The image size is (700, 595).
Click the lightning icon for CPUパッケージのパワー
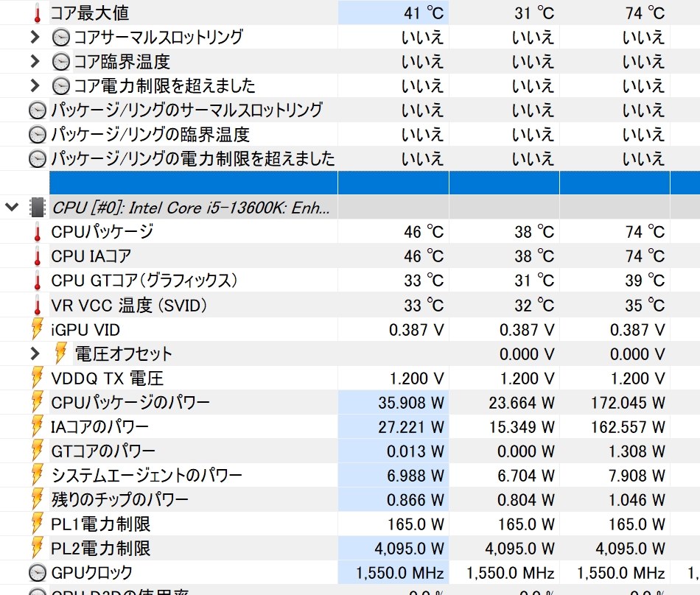(38, 402)
